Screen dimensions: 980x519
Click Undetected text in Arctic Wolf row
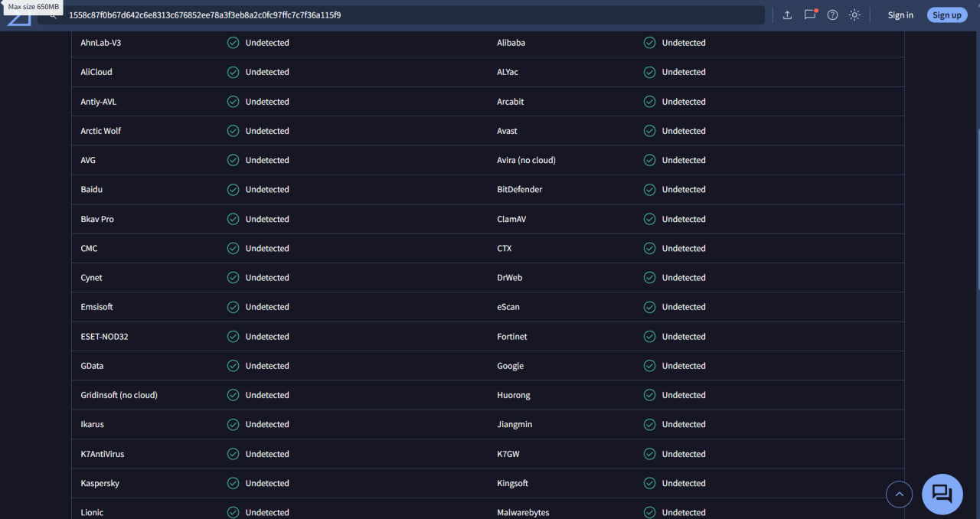click(x=267, y=131)
